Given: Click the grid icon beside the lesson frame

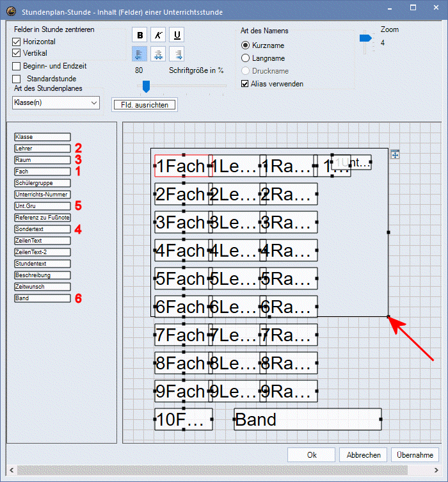Looking at the screenshot, I should point(395,154).
